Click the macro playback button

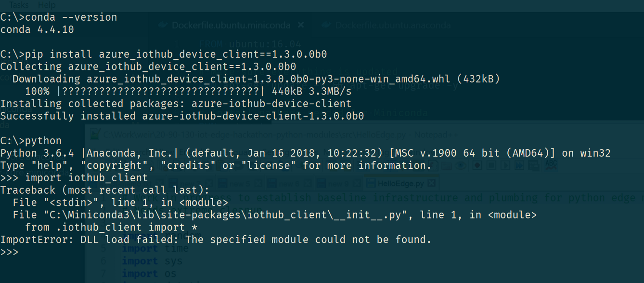coord(505,165)
